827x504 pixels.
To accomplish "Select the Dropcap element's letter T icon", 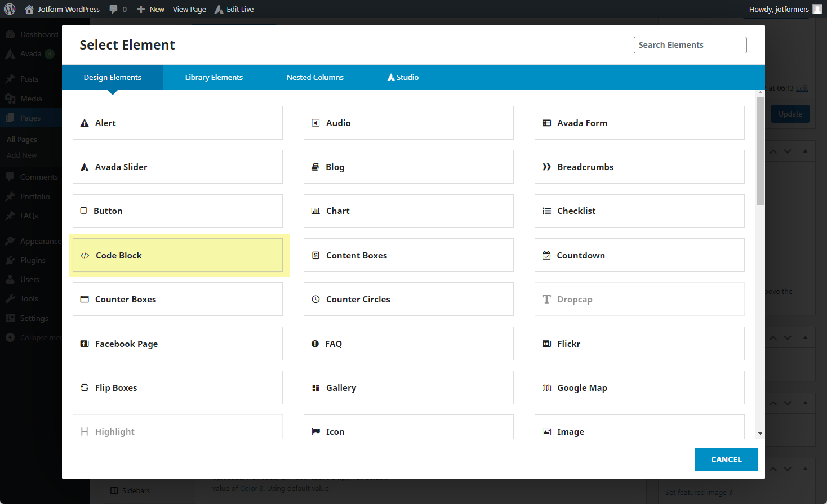I will 546,300.
